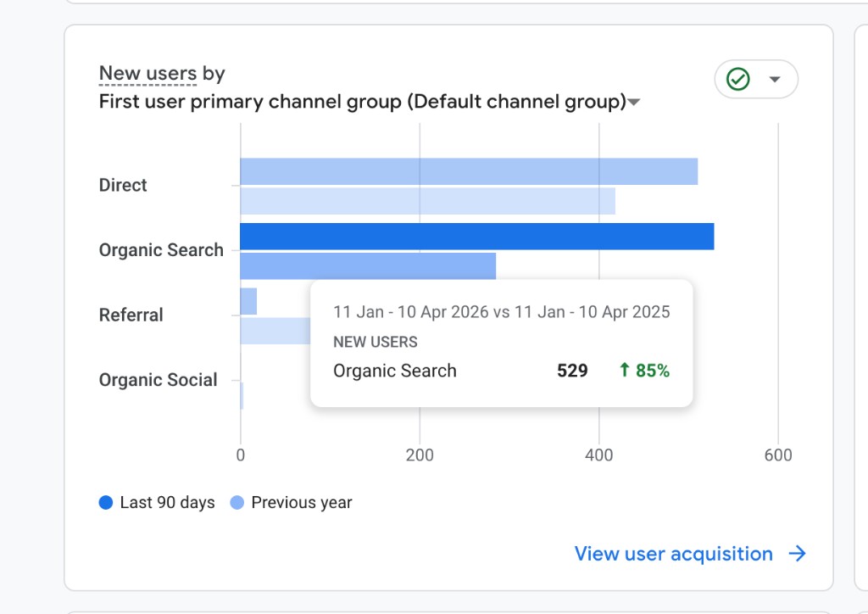
Task: Click 'Organic Social' axis label
Action: click(x=159, y=380)
